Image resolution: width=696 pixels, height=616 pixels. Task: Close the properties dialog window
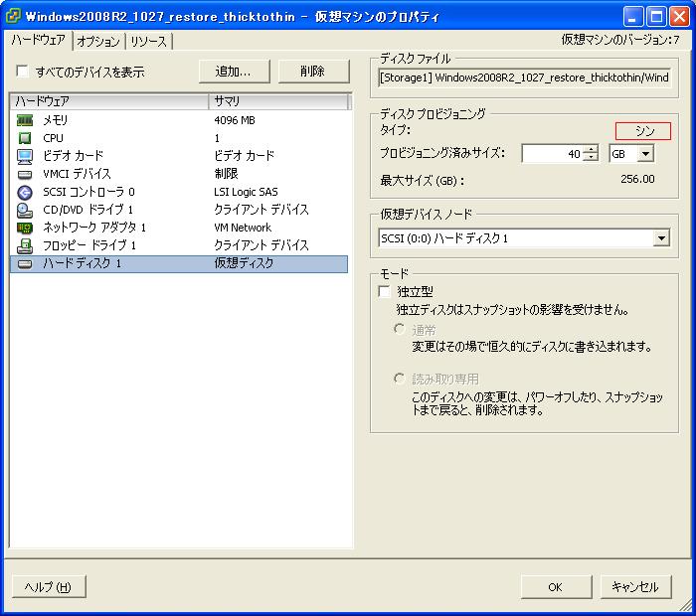679,17
